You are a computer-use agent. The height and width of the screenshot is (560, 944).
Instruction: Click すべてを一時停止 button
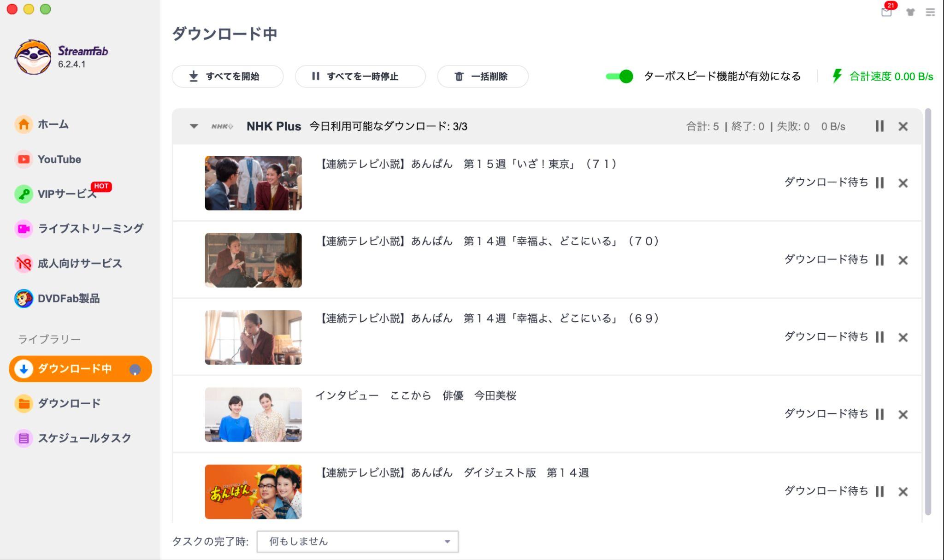[x=360, y=77]
